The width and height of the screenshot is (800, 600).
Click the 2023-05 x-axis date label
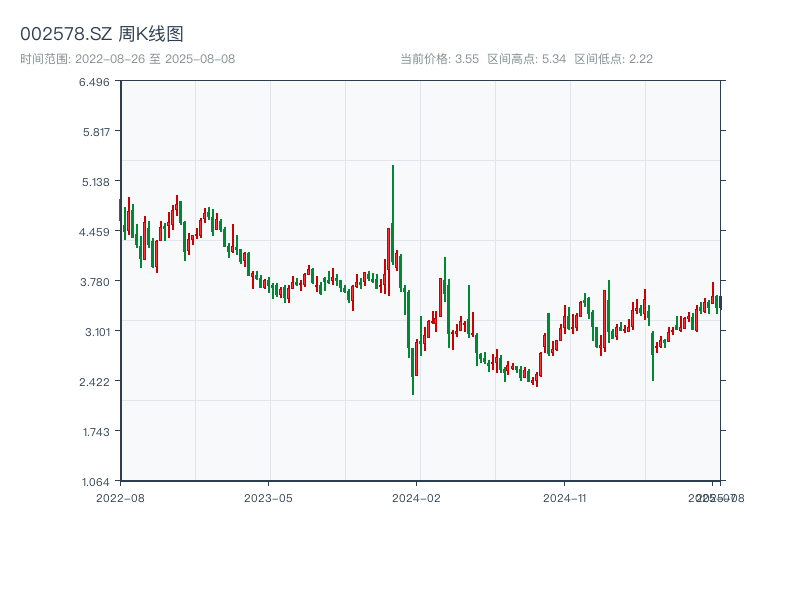point(269,497)
